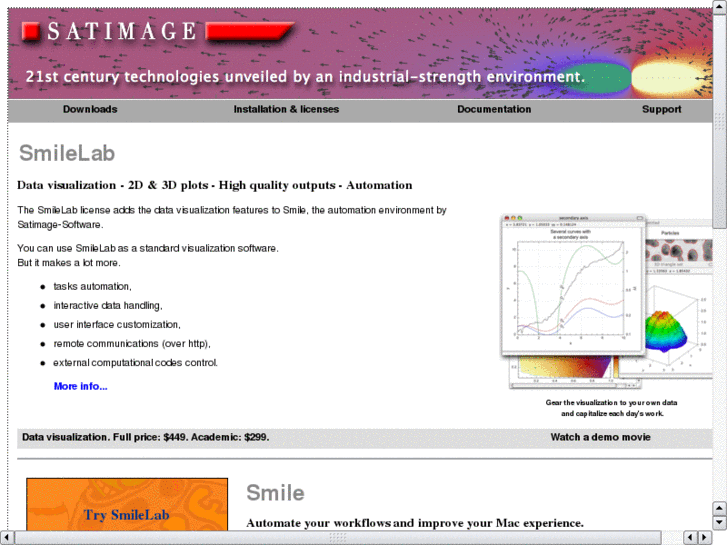Click 'user interface customization,' list item
The width and height of the screenshot is (727, 545).
(117, 325)
